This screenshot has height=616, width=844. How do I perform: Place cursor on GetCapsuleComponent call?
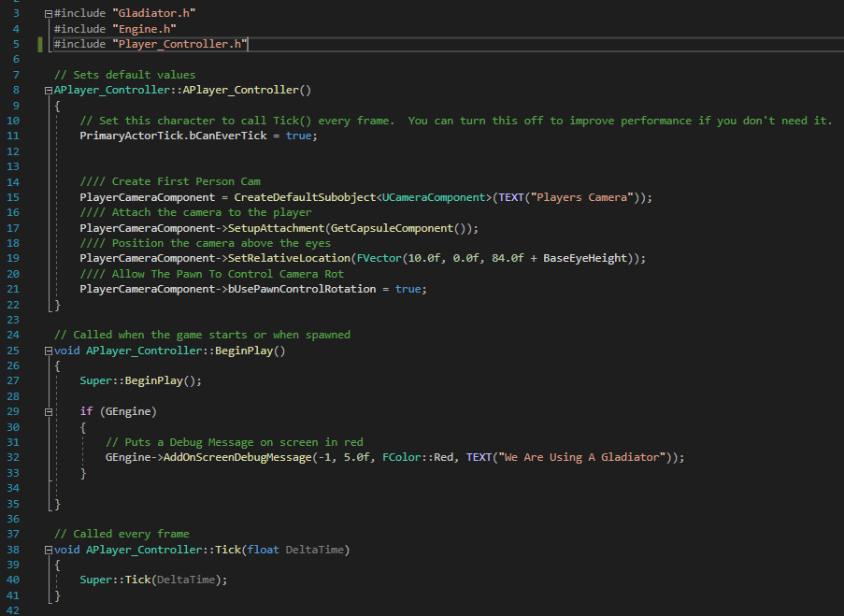pos(393,228)
